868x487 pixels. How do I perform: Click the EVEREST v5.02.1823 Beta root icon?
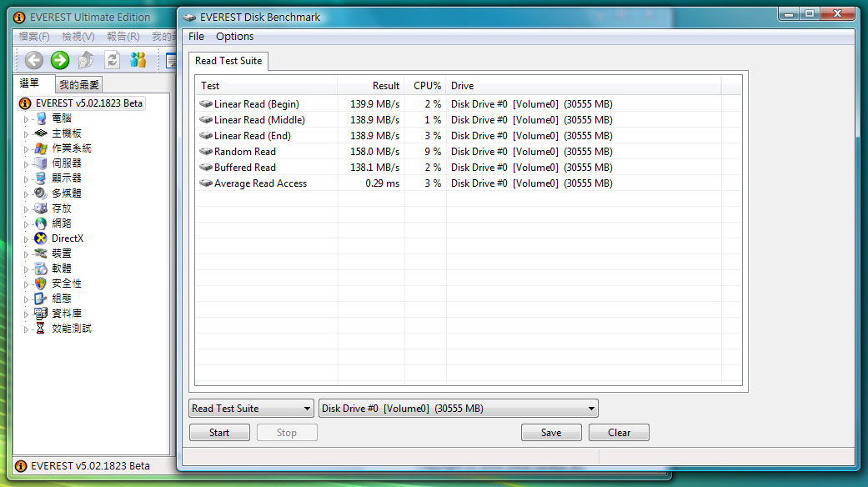(x=25, y=103)
